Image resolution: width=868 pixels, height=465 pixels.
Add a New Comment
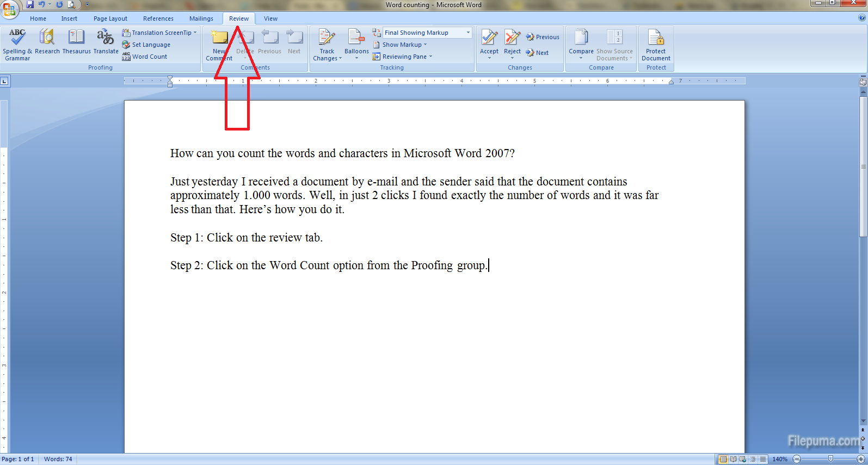(219, 45)
